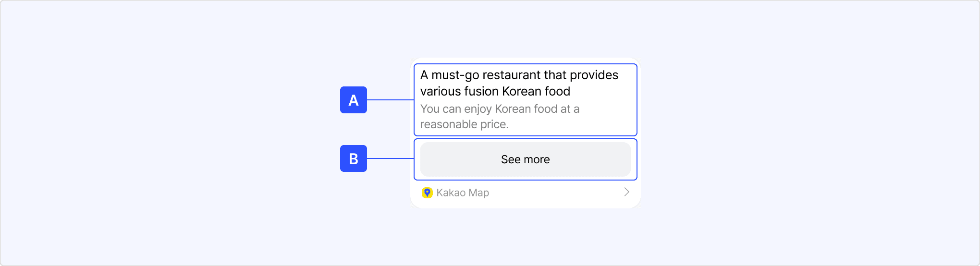Click the "You can enjoy Korean food" description
Screen dimensions: 980x266
[500, 109]
